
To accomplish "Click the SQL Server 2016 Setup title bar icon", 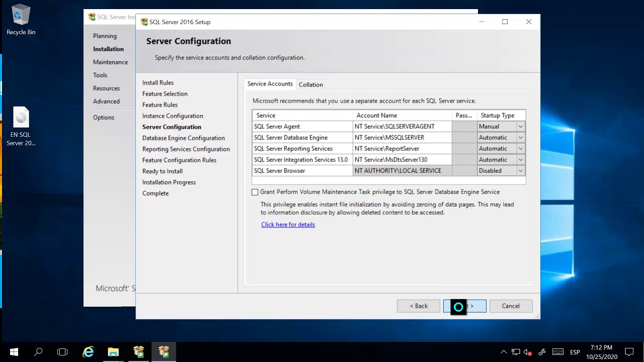I will click(x=144, y=22).
